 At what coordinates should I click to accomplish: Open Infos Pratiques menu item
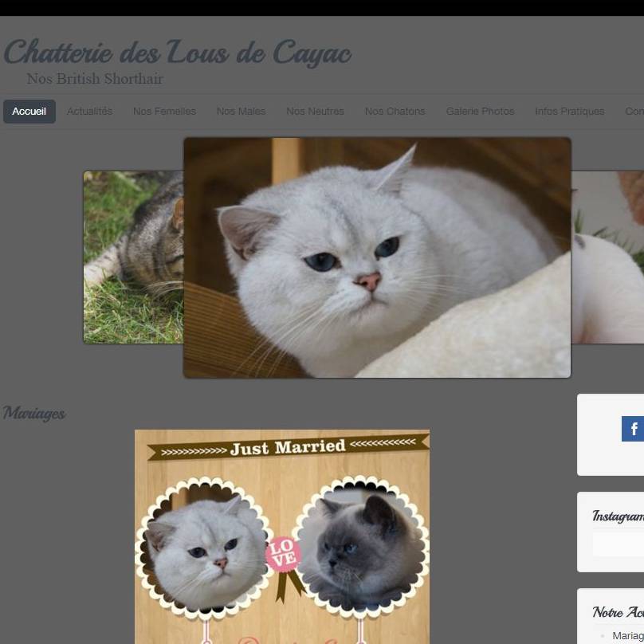(x=569, y=112)
